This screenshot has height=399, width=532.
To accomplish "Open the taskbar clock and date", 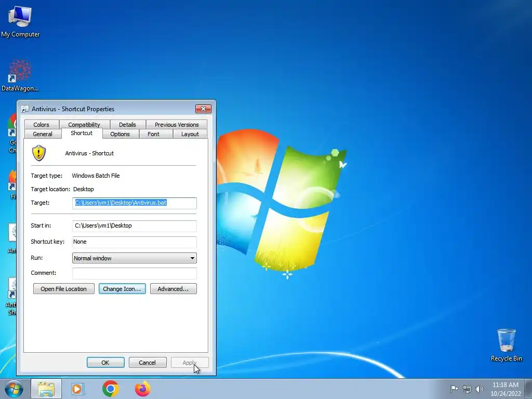I will coord(506,389).
